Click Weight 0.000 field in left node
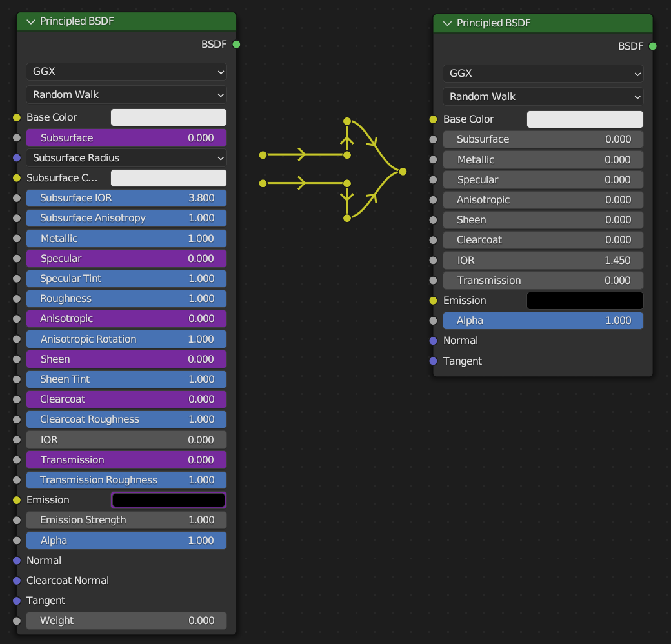 pyautogui.click(x=126, y=621)
